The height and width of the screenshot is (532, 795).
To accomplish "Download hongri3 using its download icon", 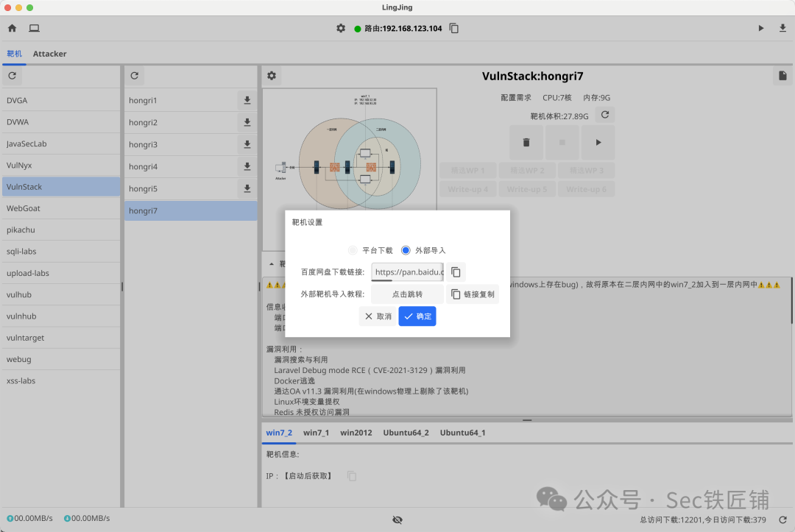I will tap(247, 144).
